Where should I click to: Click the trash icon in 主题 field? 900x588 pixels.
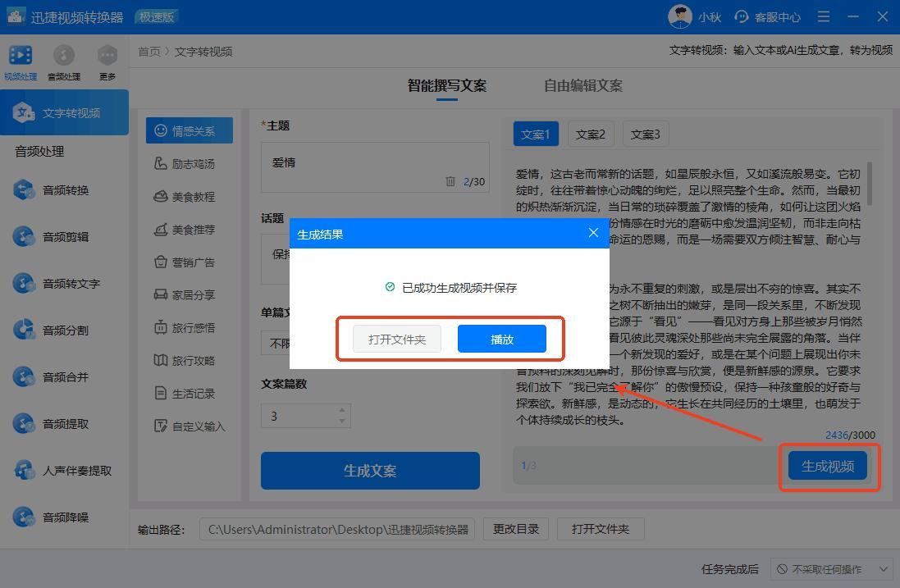pyautogui.click(x=450, y=181)
